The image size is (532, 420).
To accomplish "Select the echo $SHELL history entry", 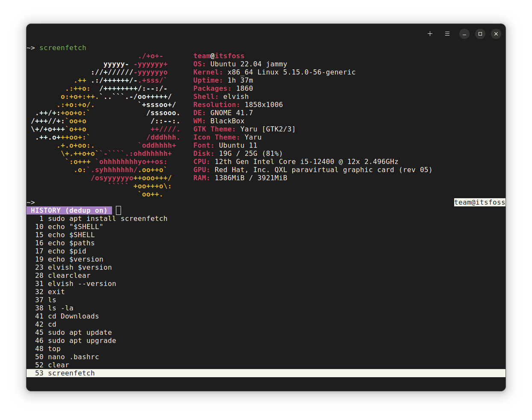I will (69, 235).
